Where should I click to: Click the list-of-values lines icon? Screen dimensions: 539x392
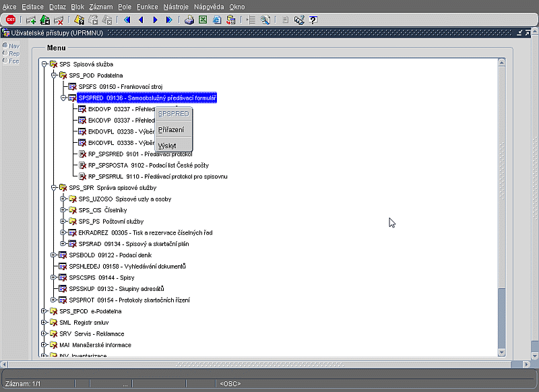(251, 20)
